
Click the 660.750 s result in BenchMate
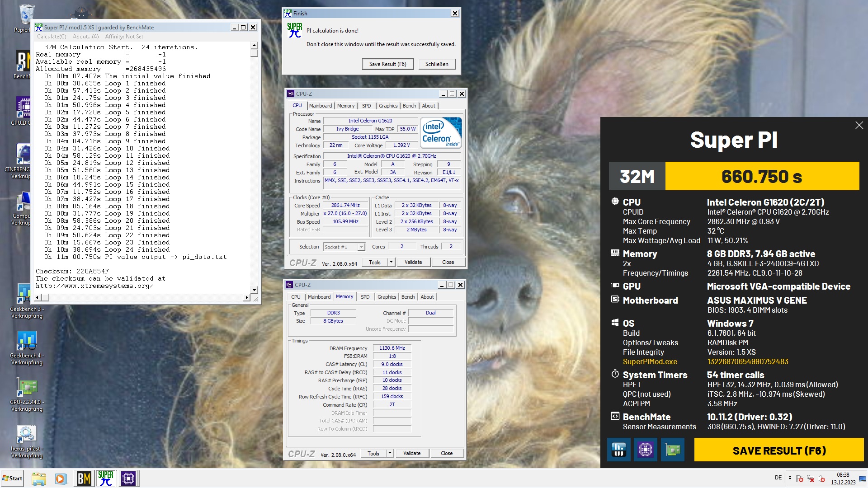coord(762,176)
